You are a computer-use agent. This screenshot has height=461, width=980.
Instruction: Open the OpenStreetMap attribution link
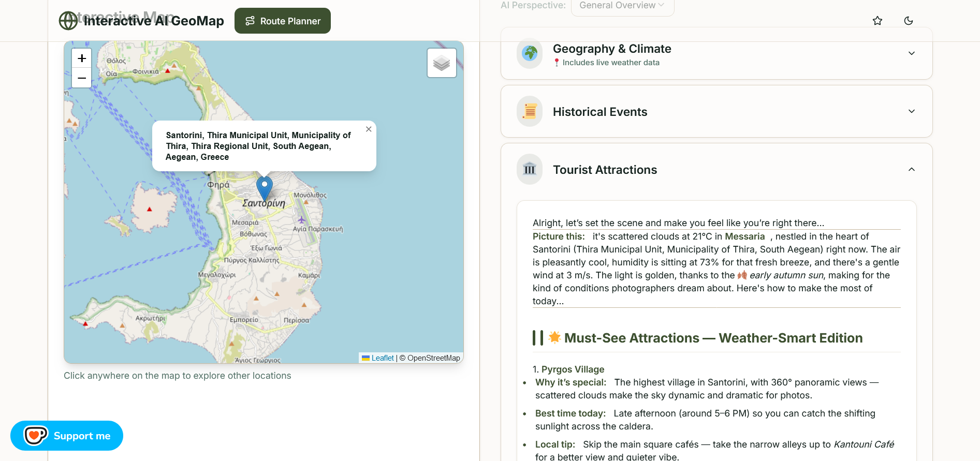tap(433, 358)
